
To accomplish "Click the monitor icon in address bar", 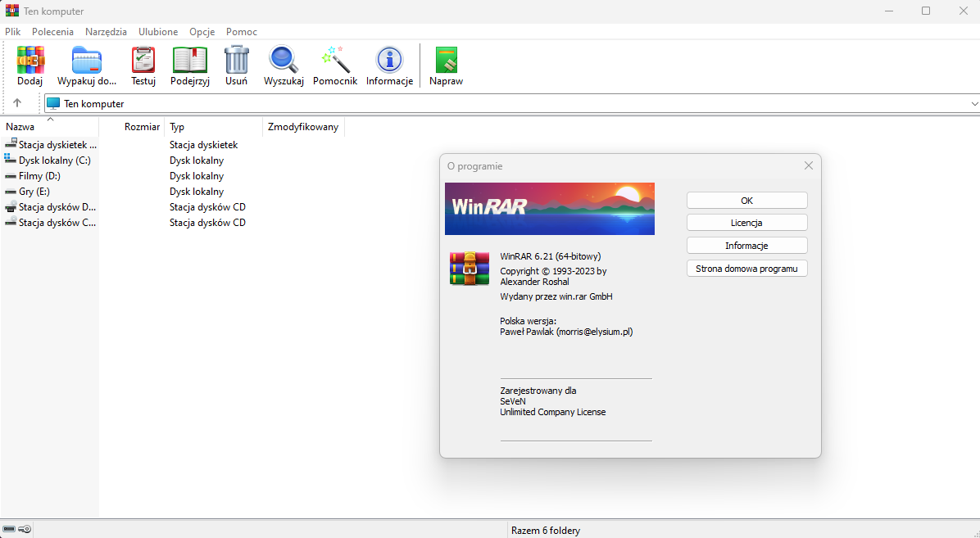I will tap(54, 104).
